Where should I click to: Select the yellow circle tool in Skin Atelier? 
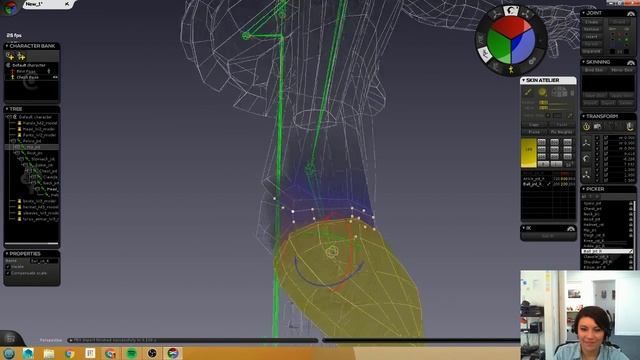pos(542,92)
